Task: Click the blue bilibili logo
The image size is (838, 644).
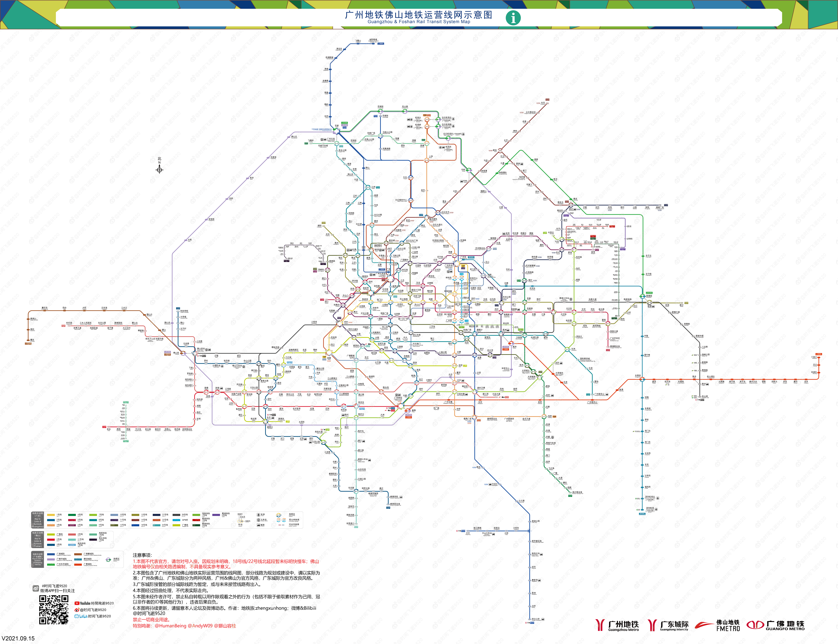Action: point(81,616)
